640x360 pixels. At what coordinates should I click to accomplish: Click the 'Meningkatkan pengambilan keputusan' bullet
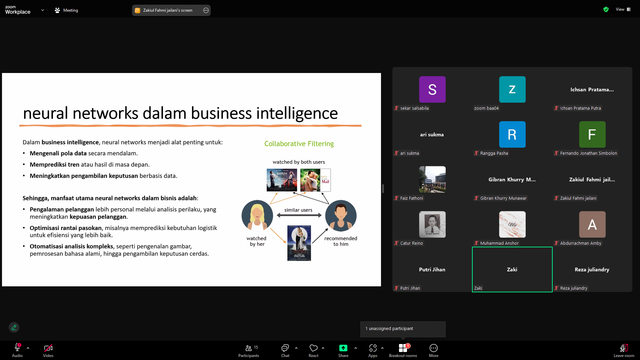click(x=103, y=176)
